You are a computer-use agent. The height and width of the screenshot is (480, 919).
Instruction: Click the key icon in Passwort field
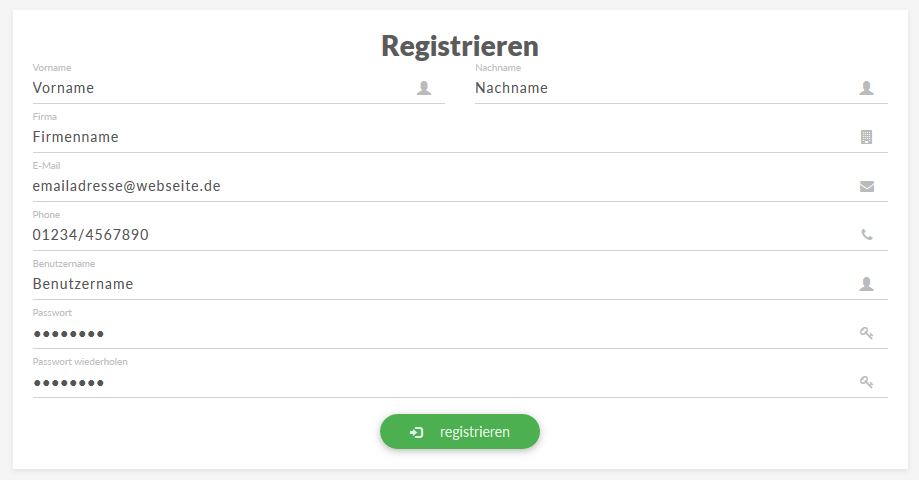[867, 333]
